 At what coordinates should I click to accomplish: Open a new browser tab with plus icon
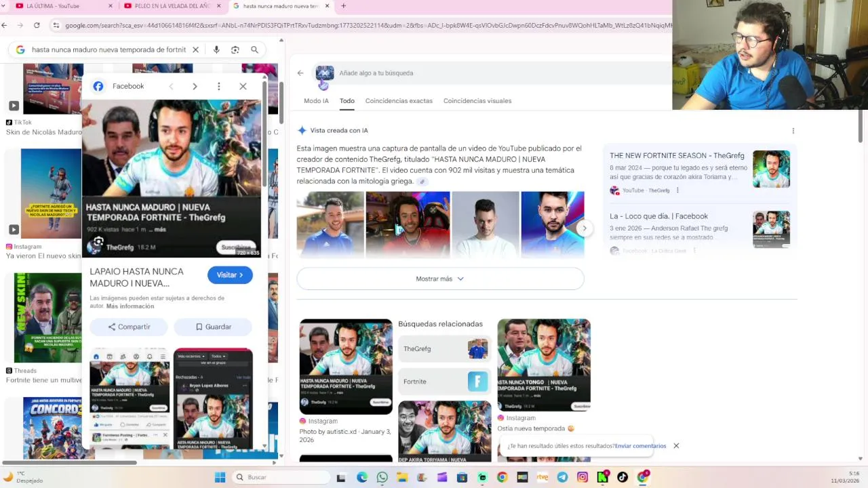pyautogui.click(x=343, y=6)
